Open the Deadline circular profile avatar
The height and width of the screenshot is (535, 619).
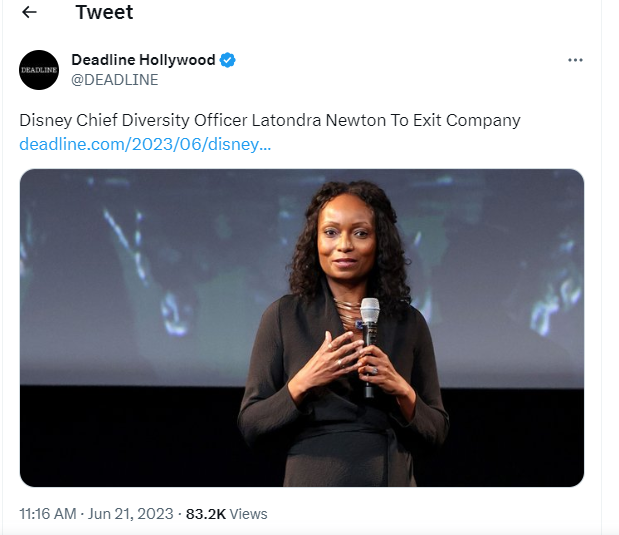[x=39, y=69]
